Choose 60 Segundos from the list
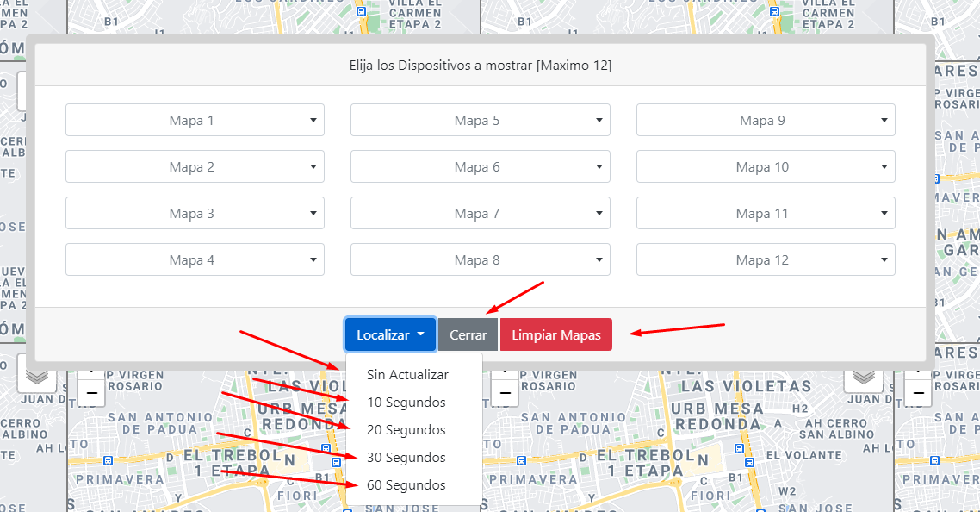980x512 pixels. [406, 485]
